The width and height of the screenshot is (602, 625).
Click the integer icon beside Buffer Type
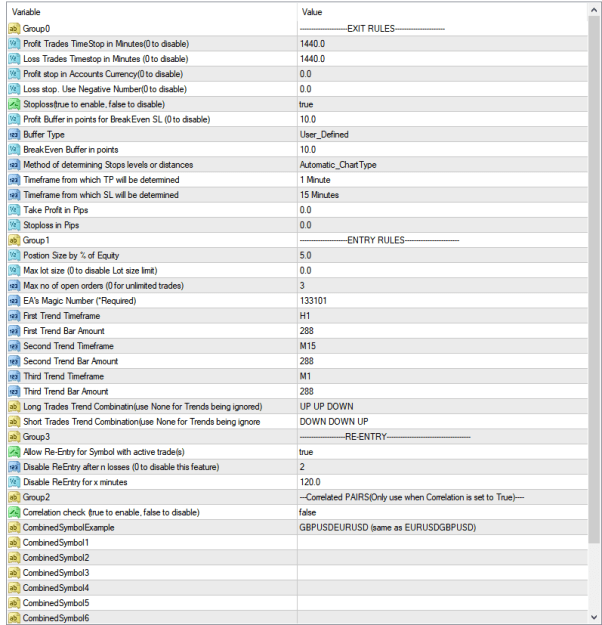point(14,135)
